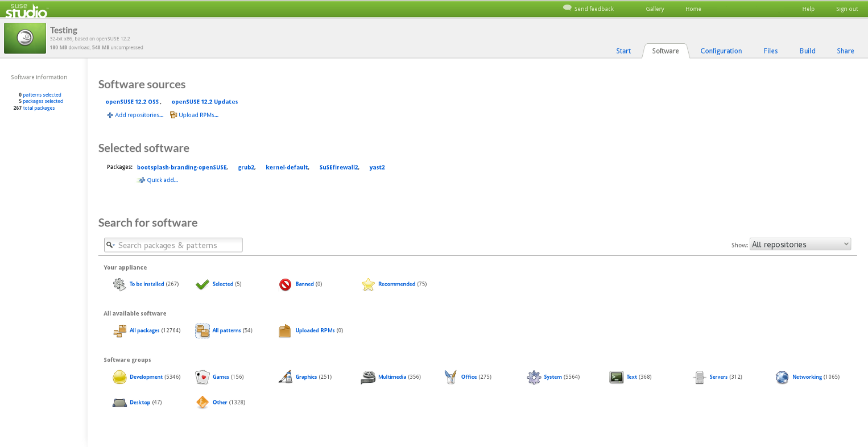Image resolution: width=868 pixels, height=447 pixels.
Task: Click the plus icon beside Quick add
Action: [142, 180]
